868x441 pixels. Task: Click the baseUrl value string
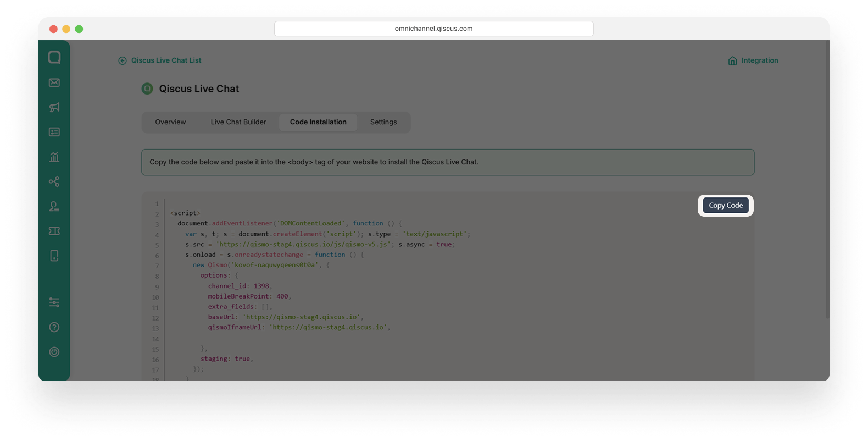point(302,317)
